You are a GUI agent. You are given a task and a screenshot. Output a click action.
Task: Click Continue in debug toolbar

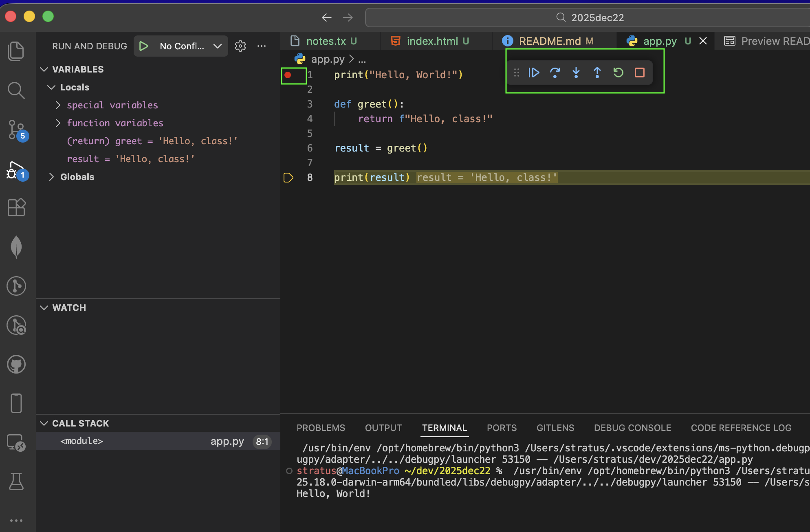(534, 73)
